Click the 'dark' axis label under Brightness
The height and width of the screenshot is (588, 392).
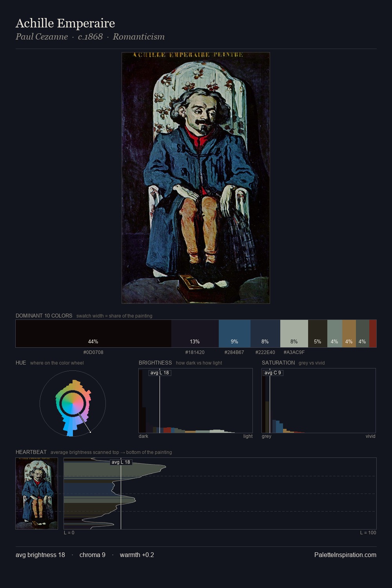click(143, 436)
